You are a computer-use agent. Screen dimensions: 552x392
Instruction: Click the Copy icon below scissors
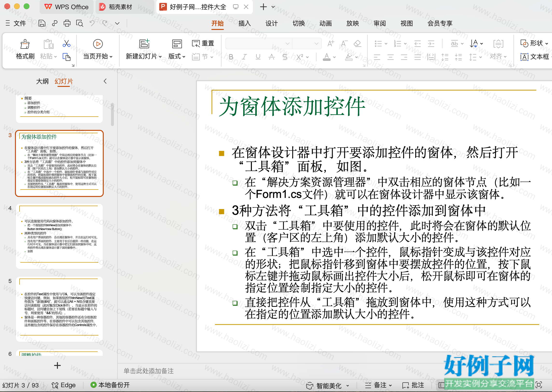click(x=67, y=57)
